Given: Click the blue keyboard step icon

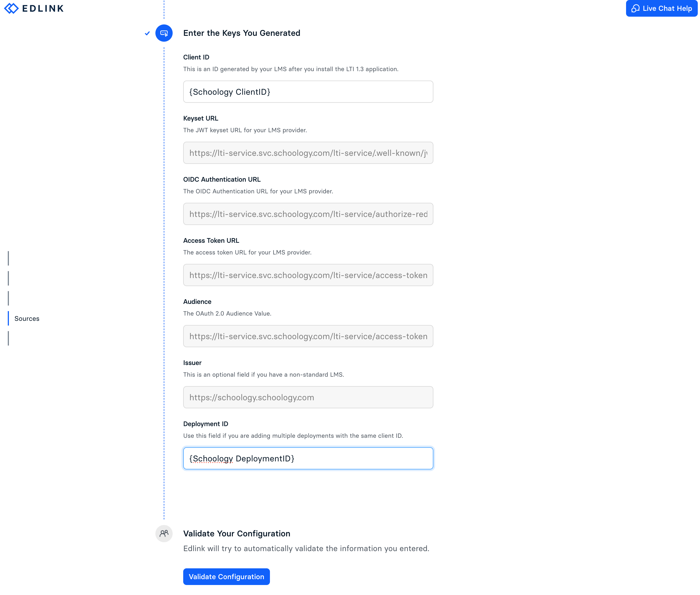Looking at the screenshot, I should point(164,33).
